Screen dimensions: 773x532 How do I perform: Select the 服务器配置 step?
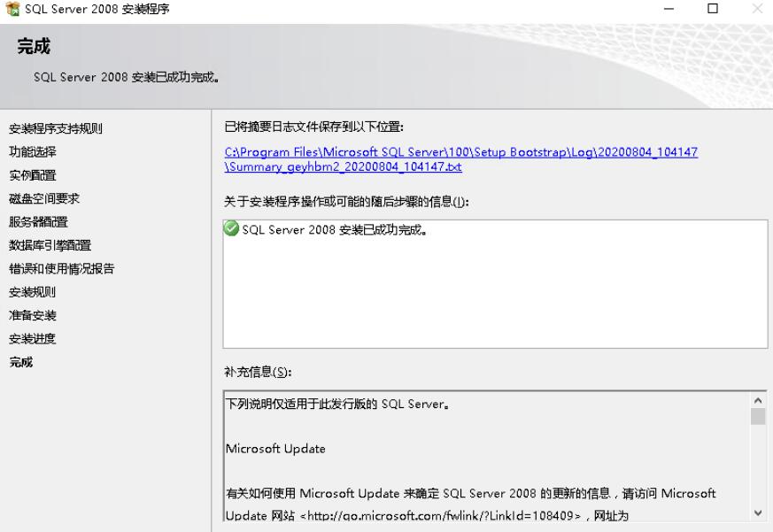click(x=38, y=222)
